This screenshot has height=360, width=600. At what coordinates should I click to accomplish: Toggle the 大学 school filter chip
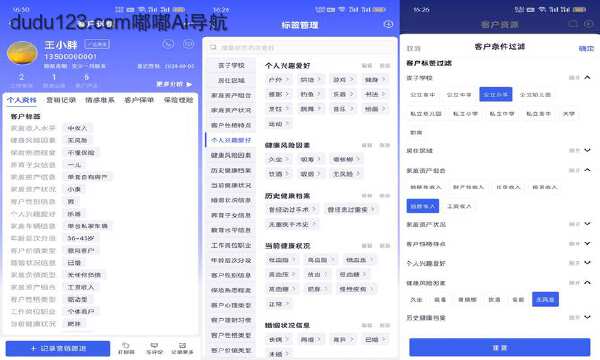point(569,114)
